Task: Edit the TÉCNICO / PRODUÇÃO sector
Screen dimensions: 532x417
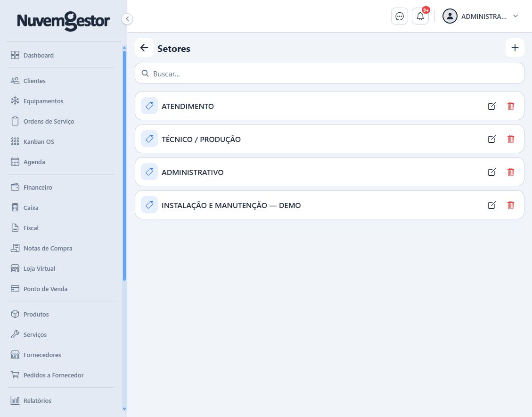Action: [491, 139]
